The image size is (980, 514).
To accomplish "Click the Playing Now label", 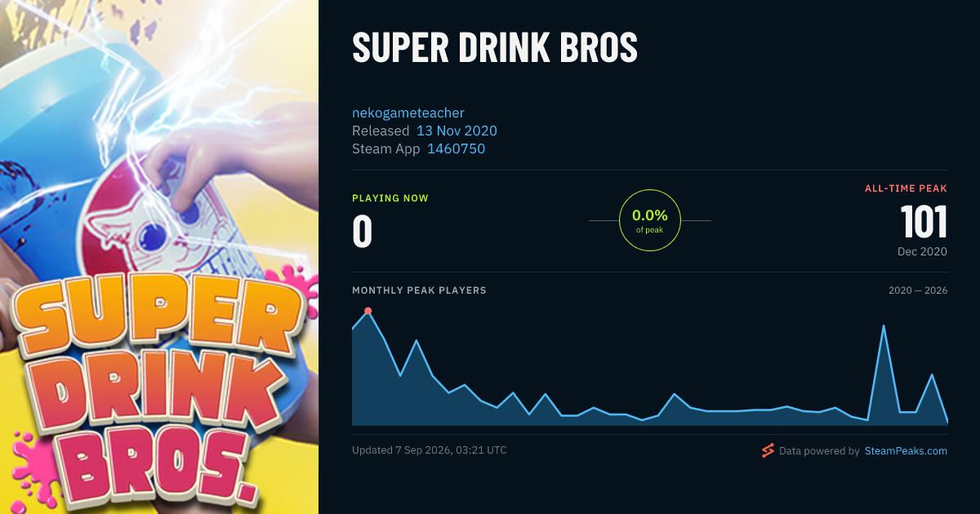I will click(390, 198).
